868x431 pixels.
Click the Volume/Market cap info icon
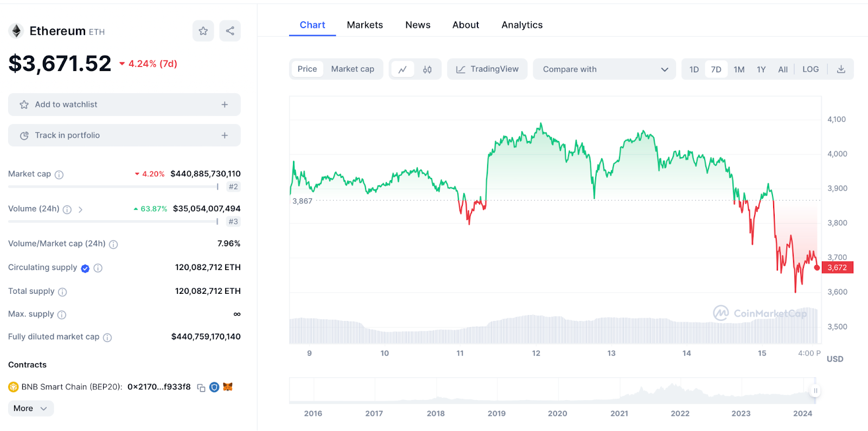tap(113, 245)
